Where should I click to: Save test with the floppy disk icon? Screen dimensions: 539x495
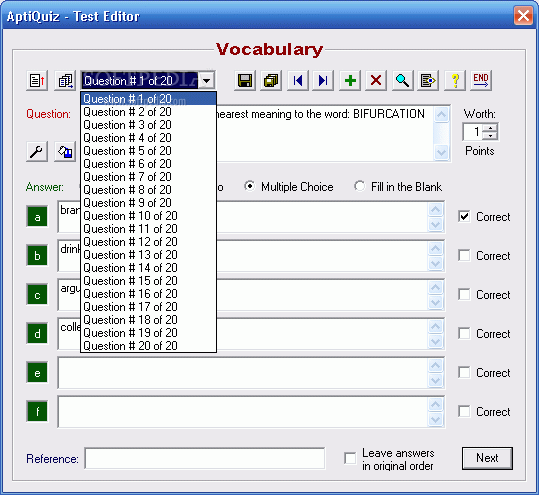pyautogui.click(x=245, y=81)
